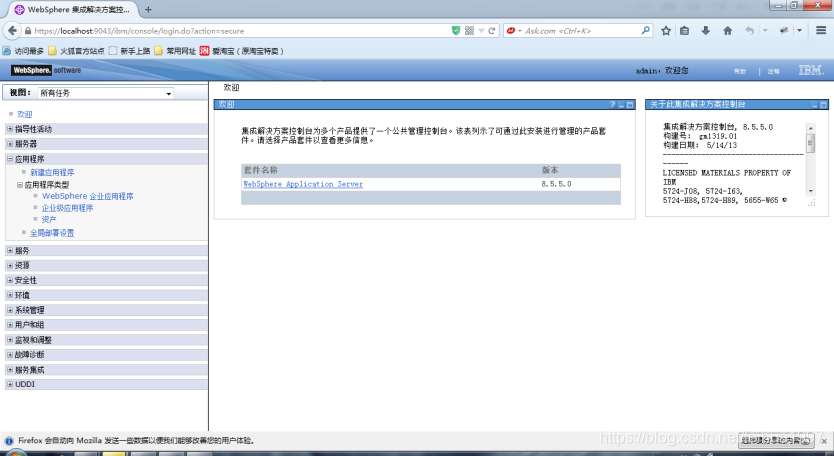Minimize the 关于此集成解决方案控制台 portlet

(x=814, y=105)
